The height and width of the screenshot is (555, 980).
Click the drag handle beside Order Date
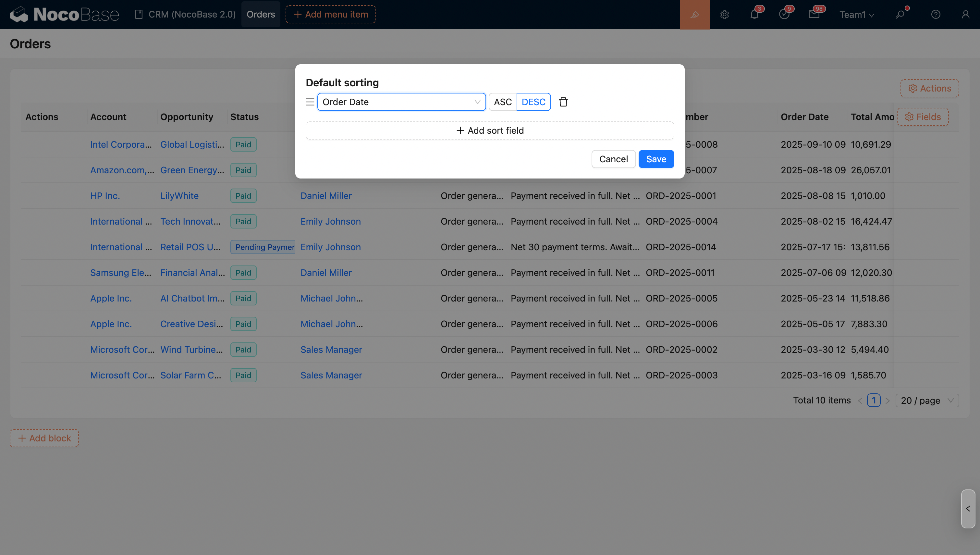310,102
